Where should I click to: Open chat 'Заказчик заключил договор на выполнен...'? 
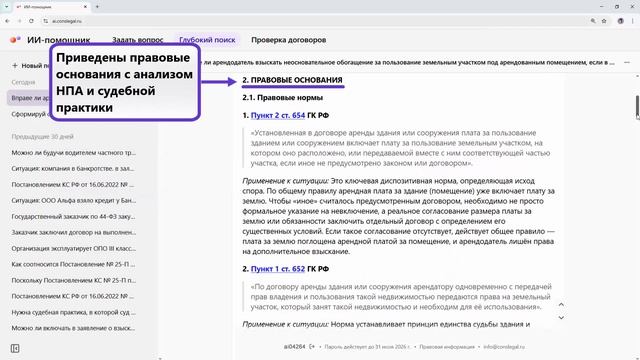74,232
